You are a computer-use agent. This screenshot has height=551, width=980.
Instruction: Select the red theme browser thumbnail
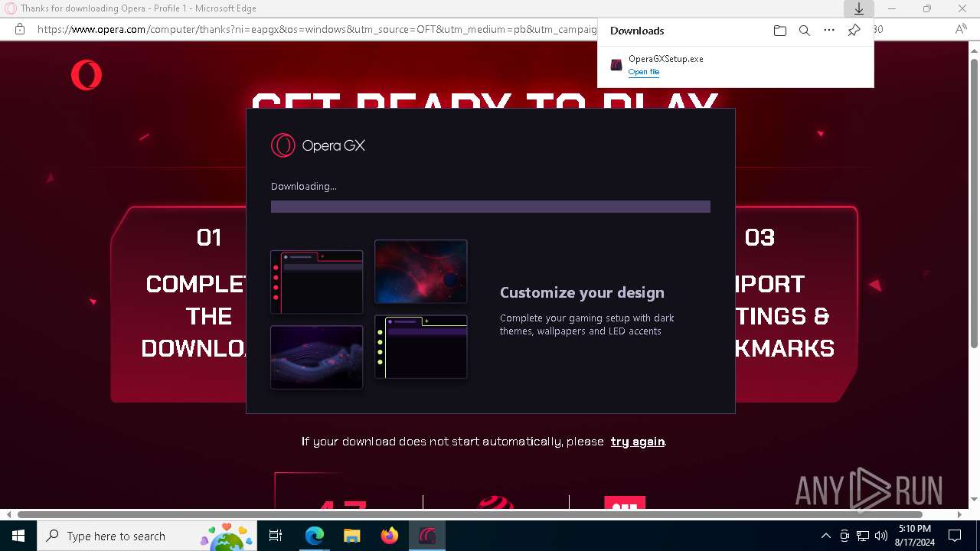pyautogui.click(x=316, y=282)
